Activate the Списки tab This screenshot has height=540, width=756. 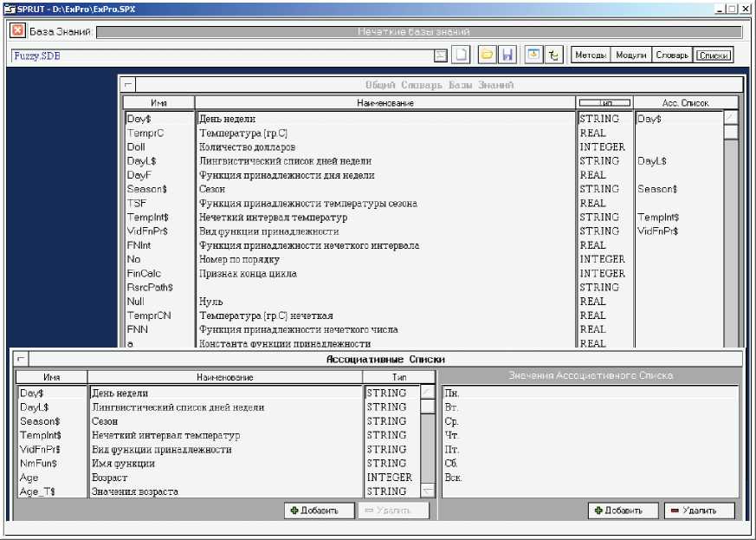click(x=714, y=55)
